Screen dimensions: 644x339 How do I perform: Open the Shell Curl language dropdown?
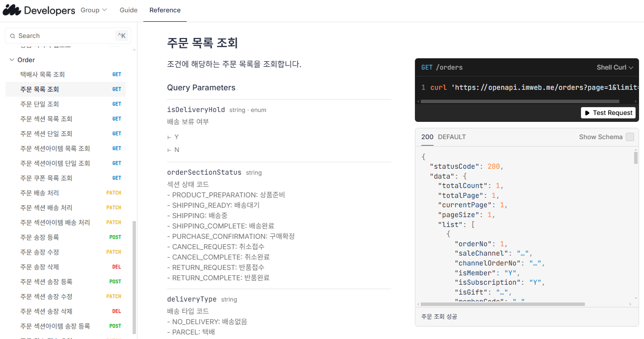[x=615, y=67]
